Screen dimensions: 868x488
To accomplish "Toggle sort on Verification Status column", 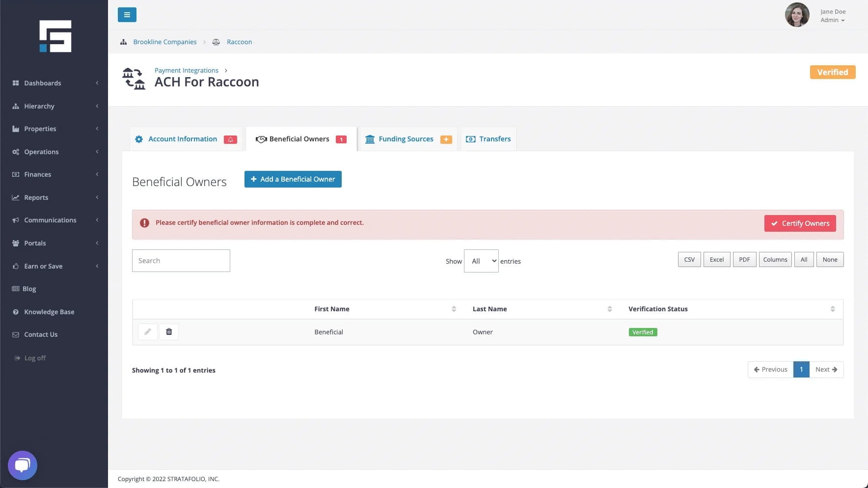I will pos(832,309).
